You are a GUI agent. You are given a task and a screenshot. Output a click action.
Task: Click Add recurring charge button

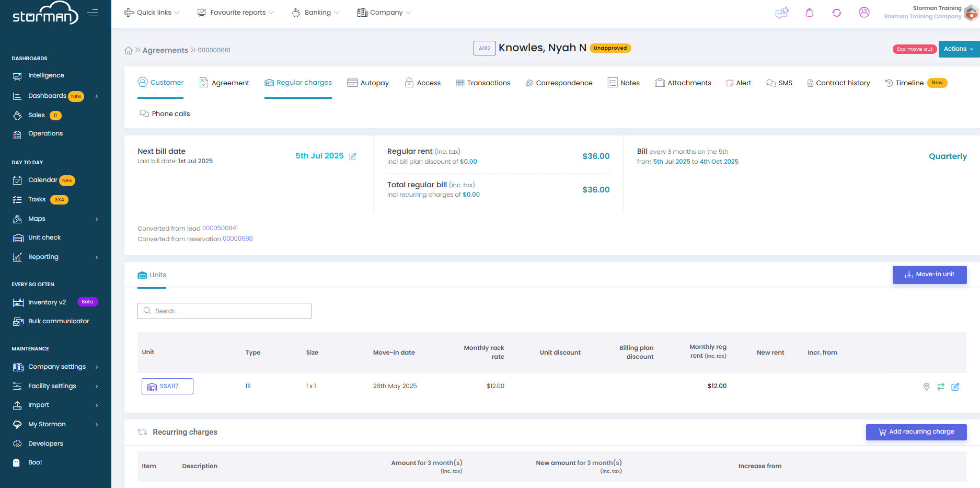916,432
